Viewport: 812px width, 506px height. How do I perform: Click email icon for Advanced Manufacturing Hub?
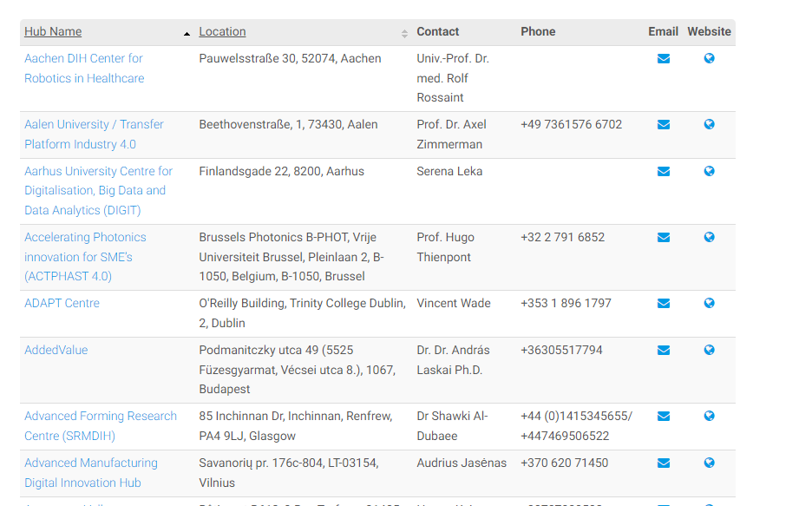[x=664, y=463]
